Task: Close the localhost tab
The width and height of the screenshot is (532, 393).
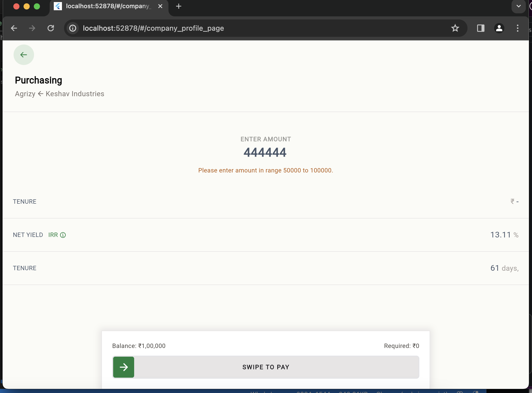Action: pos(160,6)
